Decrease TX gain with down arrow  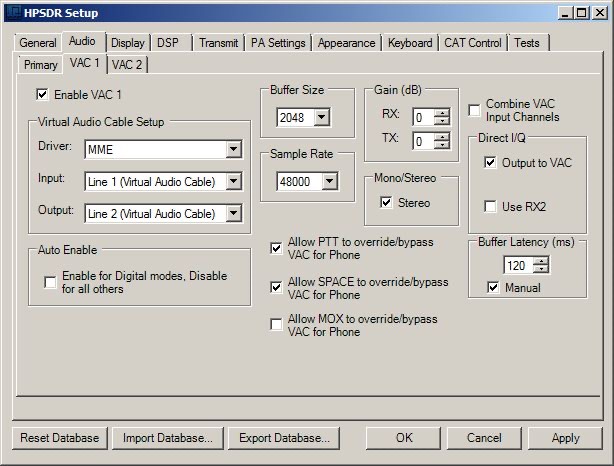442,145
